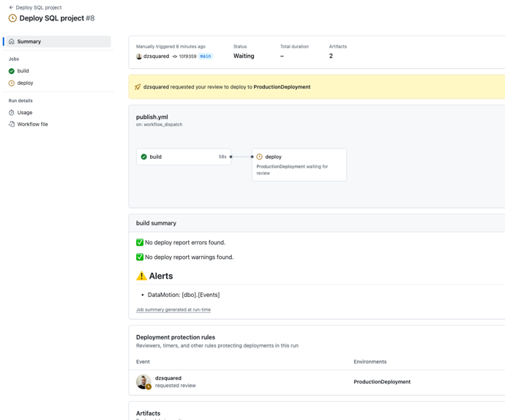Open commit 10f9359
Screen dimensions: 505x420
pyautogui.click(x=187, y=56)
